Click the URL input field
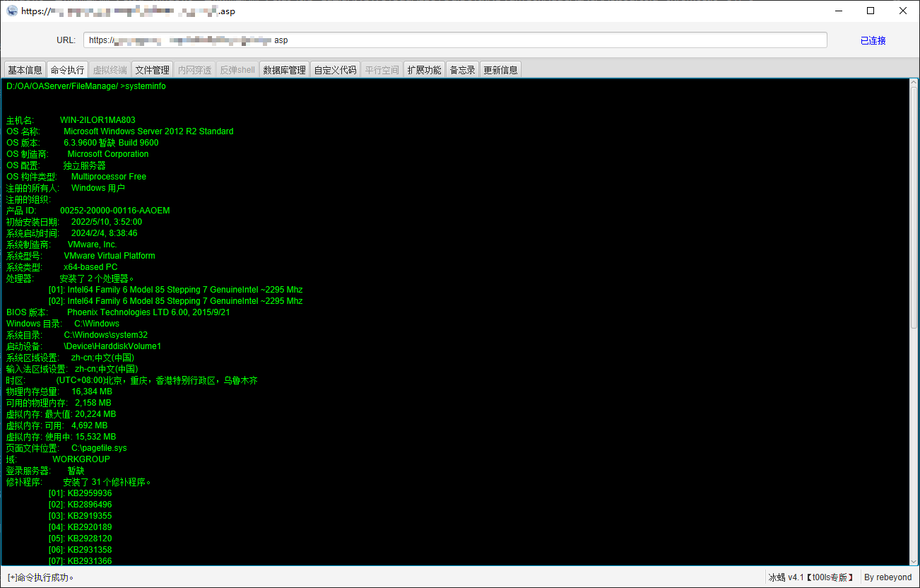Viewport: 920px width, 588px height. click(x=454, y=40)
